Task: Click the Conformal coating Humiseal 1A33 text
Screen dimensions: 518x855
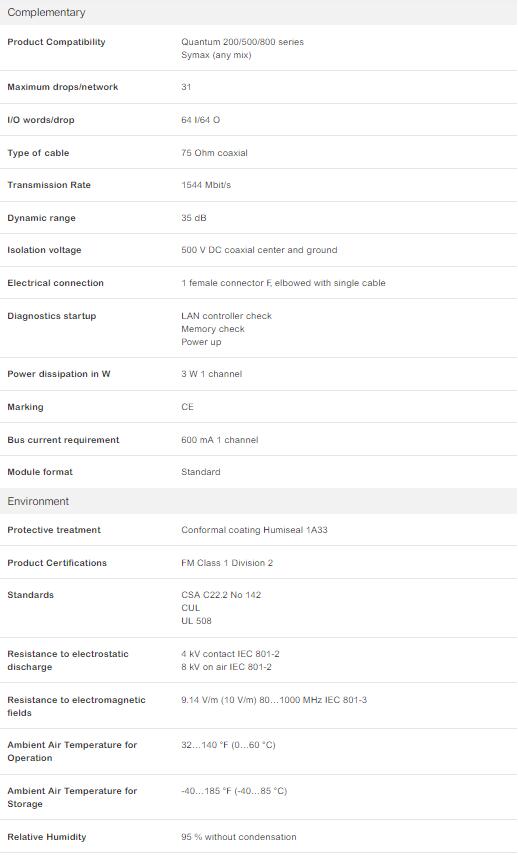Action: click(254, 530)
